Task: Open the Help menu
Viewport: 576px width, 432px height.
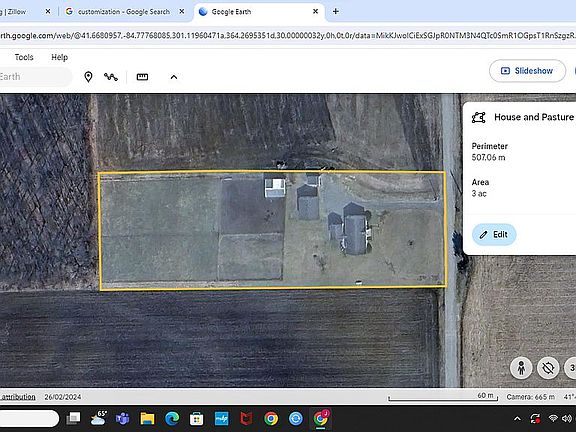Action: [x=60, y=57]
